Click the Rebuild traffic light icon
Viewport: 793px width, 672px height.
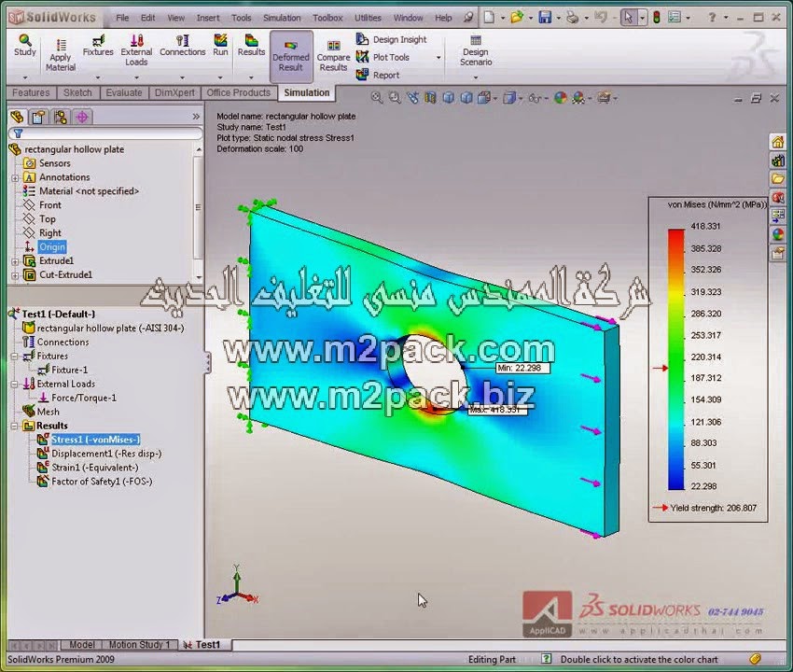(657, 18)
